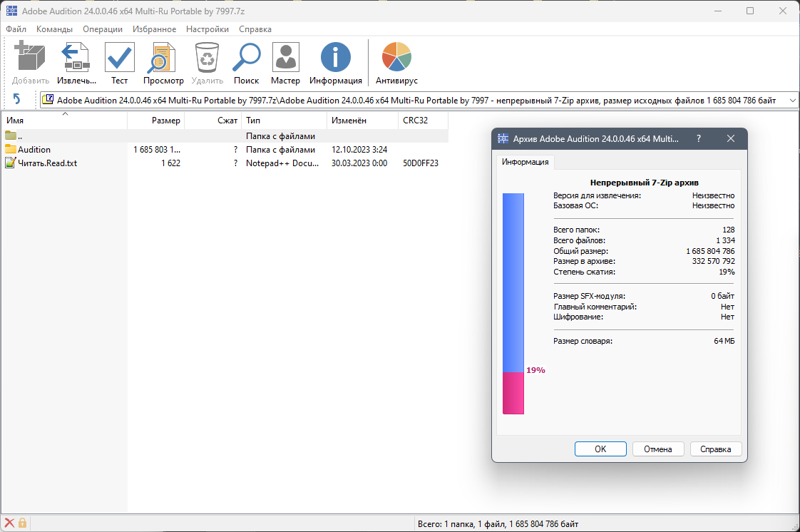Launch the Поиск search tool
800x532 pixels.
click(246, 57)
